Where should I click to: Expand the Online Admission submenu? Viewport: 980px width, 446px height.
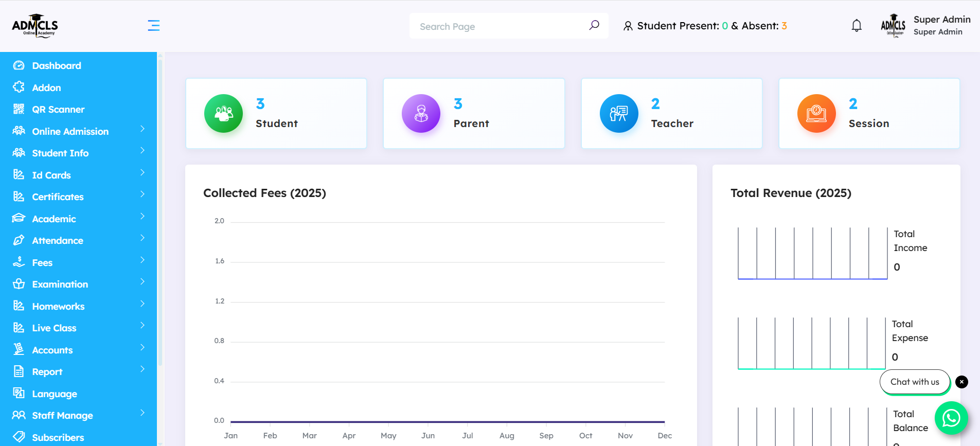[x=70, y=132]
